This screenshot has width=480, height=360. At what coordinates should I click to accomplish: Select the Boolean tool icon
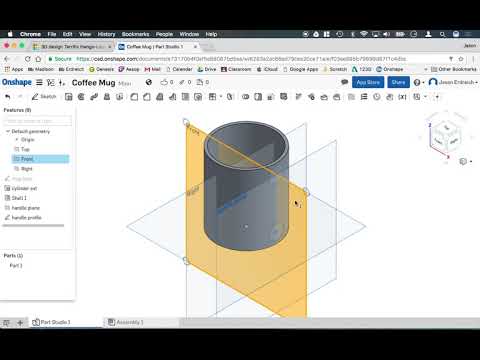tap(246, 97)
